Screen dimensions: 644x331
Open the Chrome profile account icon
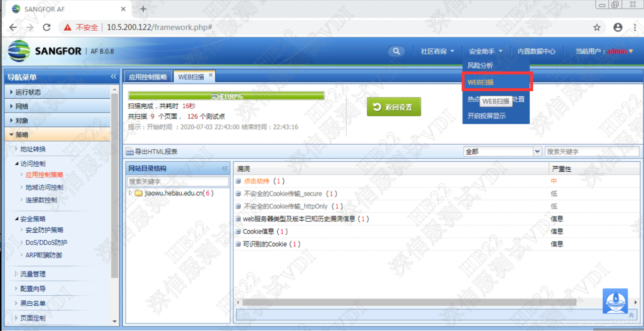(618, 27)
